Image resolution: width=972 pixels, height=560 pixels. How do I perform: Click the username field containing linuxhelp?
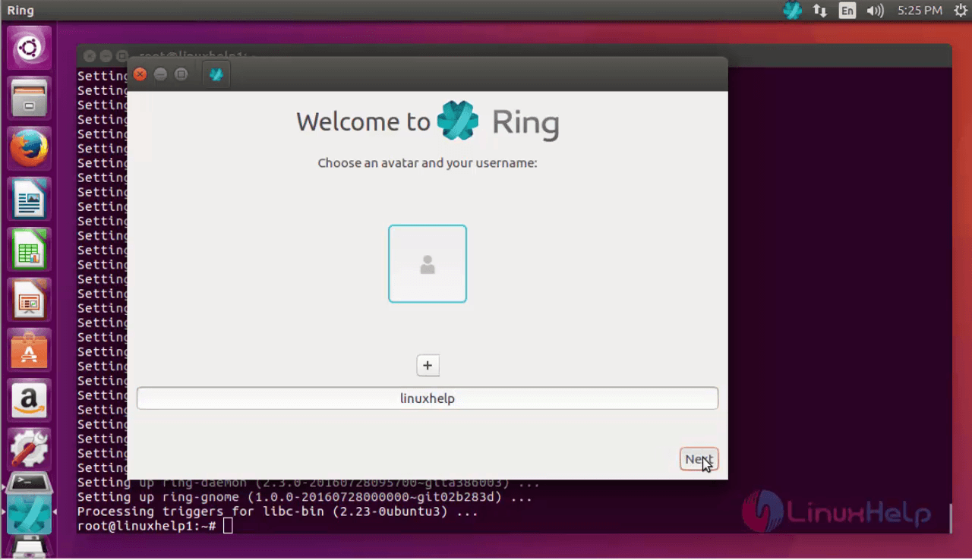click(428, 398)
